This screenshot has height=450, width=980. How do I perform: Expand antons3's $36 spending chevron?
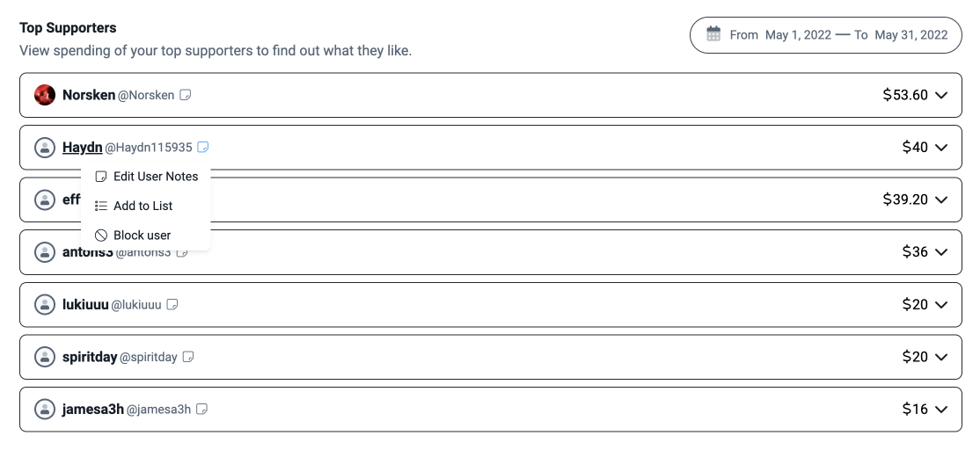(941, 252)
